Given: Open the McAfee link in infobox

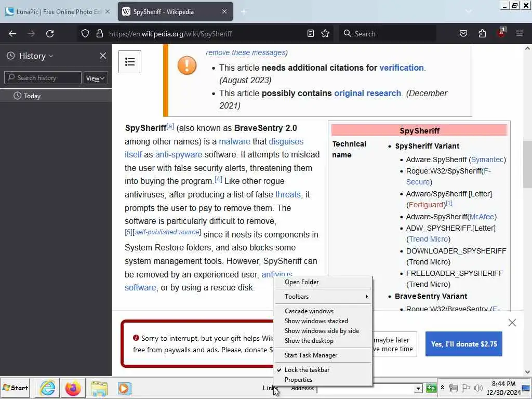Looking at the screenshot, I should (x=482, y=217).
